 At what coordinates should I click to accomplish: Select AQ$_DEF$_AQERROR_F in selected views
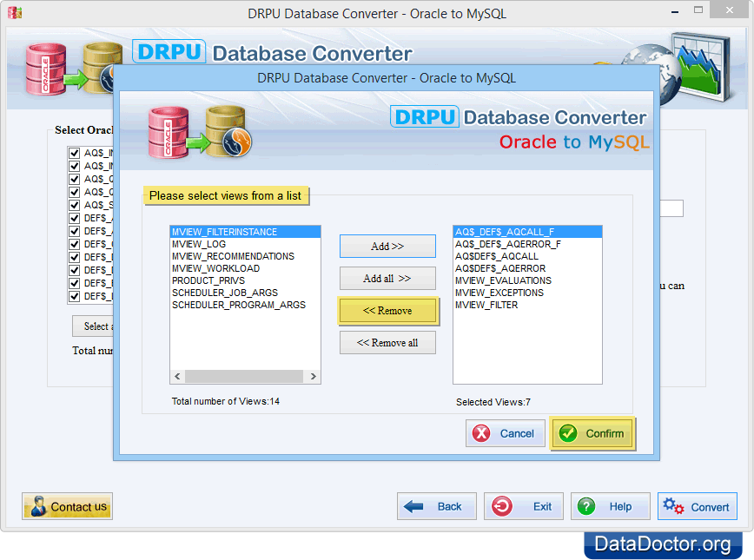pos(527,244)
